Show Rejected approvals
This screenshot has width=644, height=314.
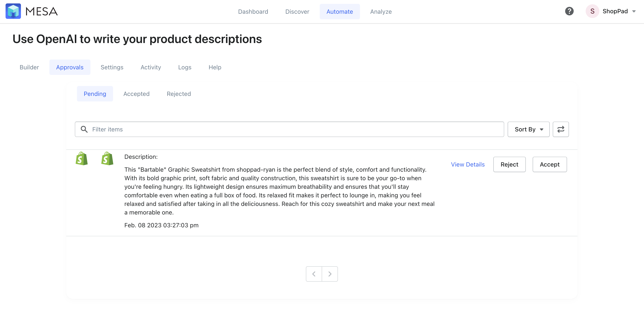click(179, 94)
